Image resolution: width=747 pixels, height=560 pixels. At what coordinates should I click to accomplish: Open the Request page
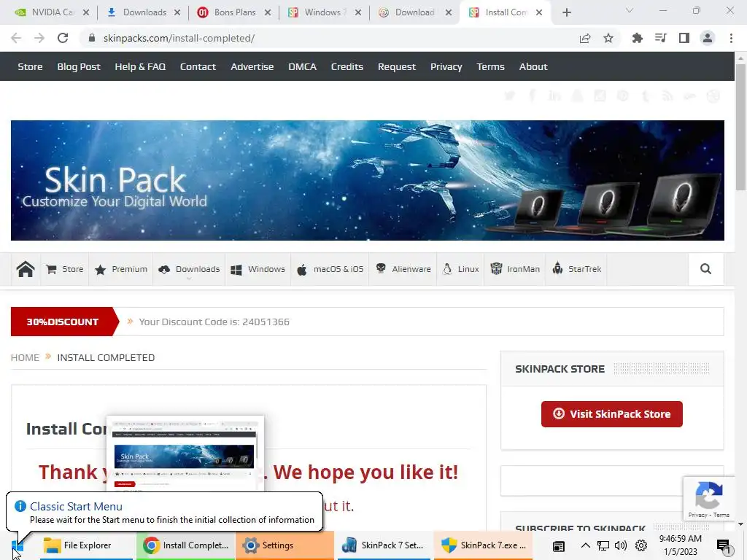coord(396,66)
